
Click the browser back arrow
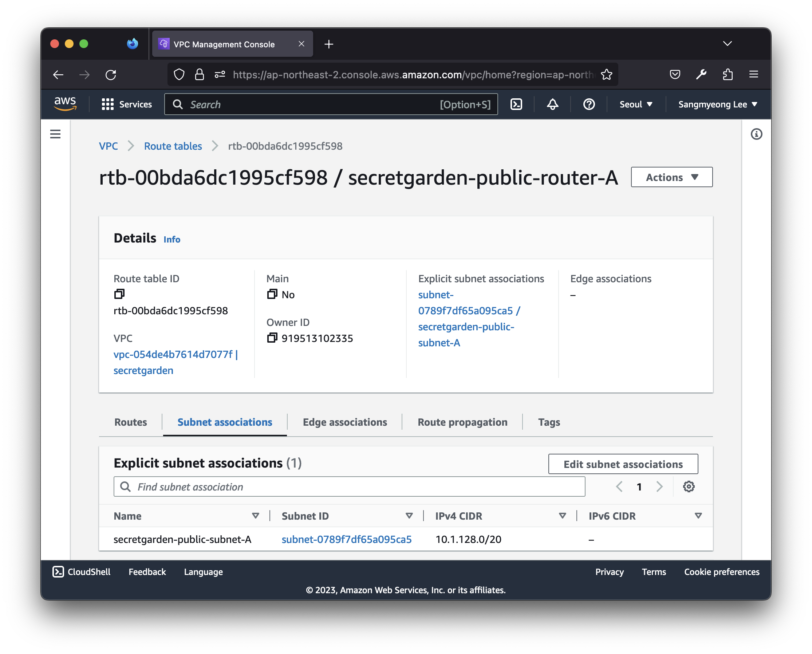(x=58, y=75)
